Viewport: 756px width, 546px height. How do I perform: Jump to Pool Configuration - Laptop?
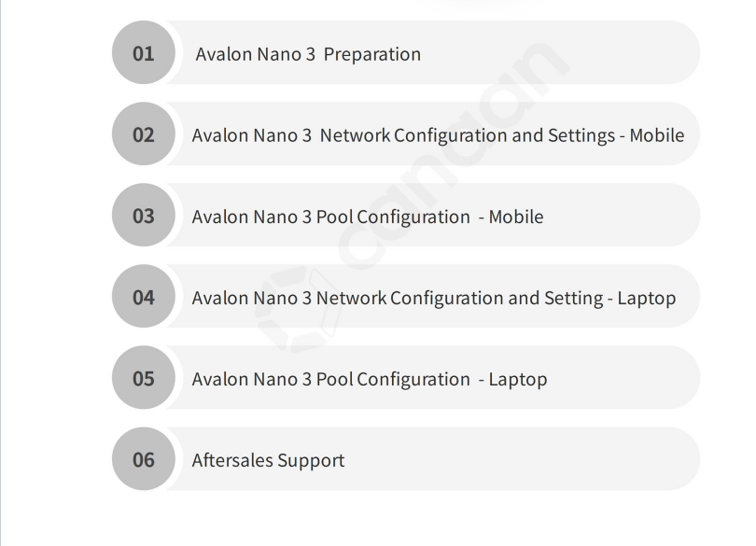[x=369, y=379]
